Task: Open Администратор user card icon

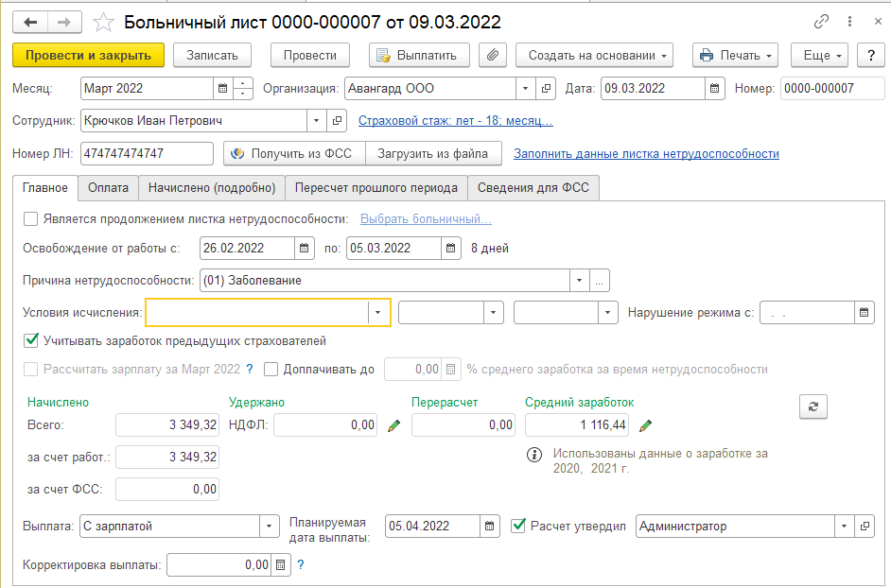Action: (865, 526)
